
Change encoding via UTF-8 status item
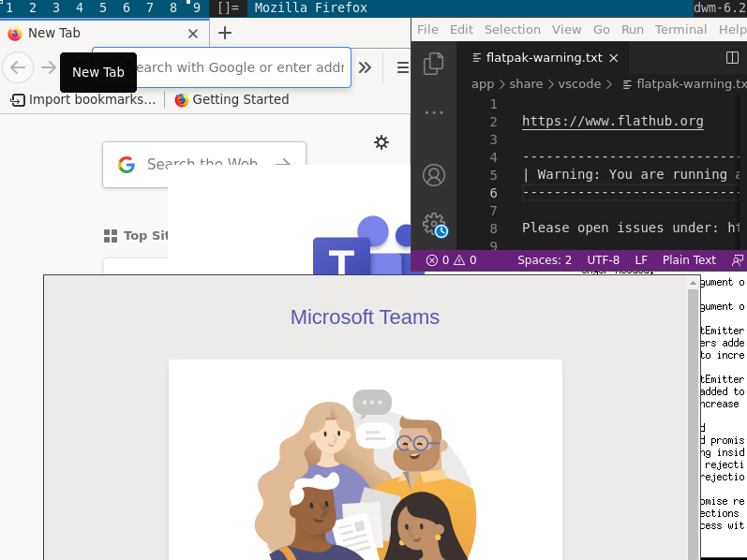point(603,260)
